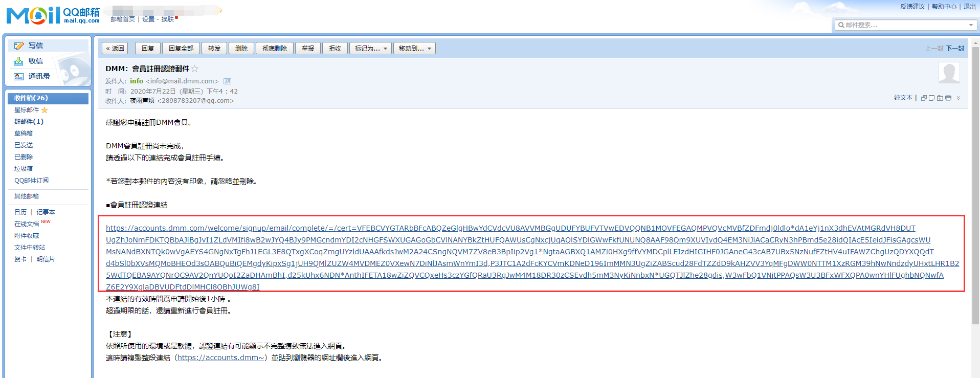Click the 返回 back button
Screen dimensions: 980x378
point(115,49)
